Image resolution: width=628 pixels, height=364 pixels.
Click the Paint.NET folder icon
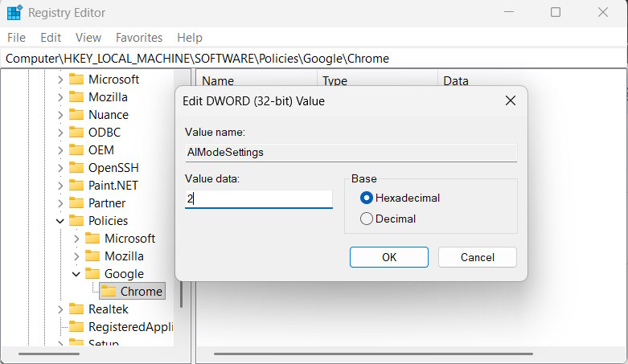pyautogui.click(x=76, y=185)
